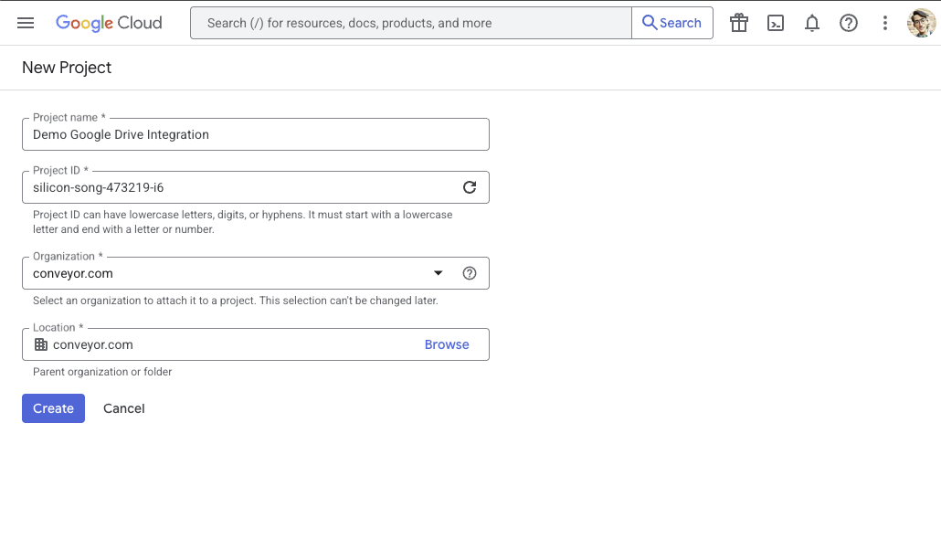Click the blue Search button
The width and height of the screenshot is (941, 560).
pyautogui.click(x=672, y=23)
